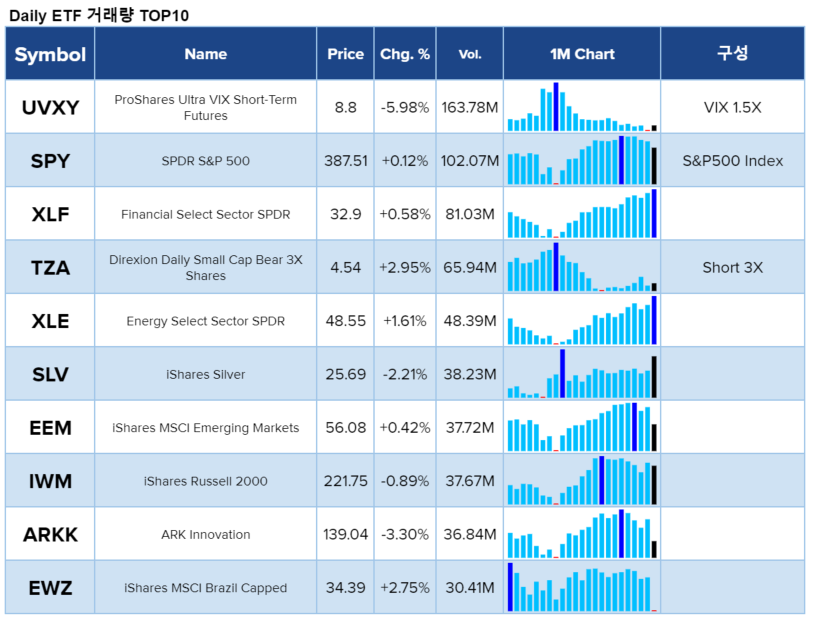Click ProShares Ultra VIX Short-Term Futures name
The width and height of the screenshot is (813, 621).
[206, 107]
